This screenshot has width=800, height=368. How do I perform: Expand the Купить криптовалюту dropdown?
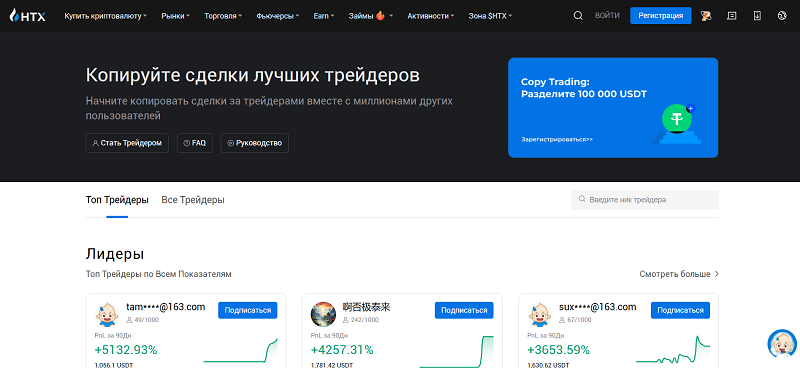pyautogui.click(x=106, y=16)
